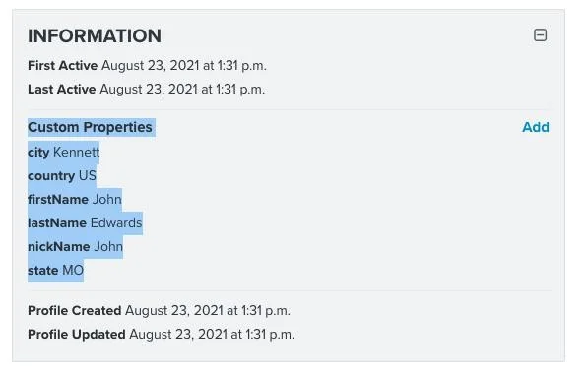Click the Add link for Custom Properties
This screenshot has width=588, height=376.
coord(536,127)
